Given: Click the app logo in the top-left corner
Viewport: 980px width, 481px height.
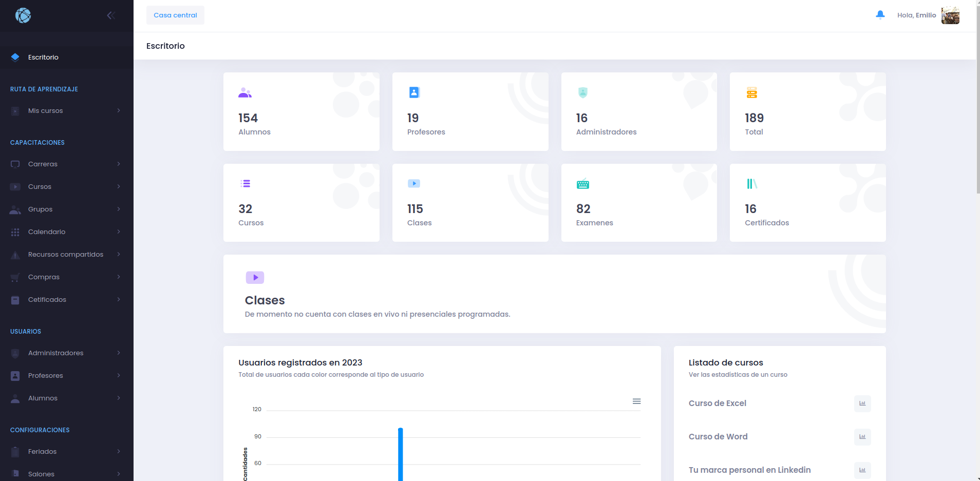Looking at the screenshot, I should tap(23, 15).
